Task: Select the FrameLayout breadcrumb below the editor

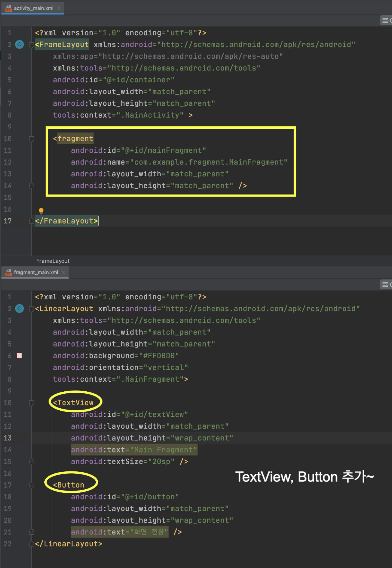Action: pos(53,261)
